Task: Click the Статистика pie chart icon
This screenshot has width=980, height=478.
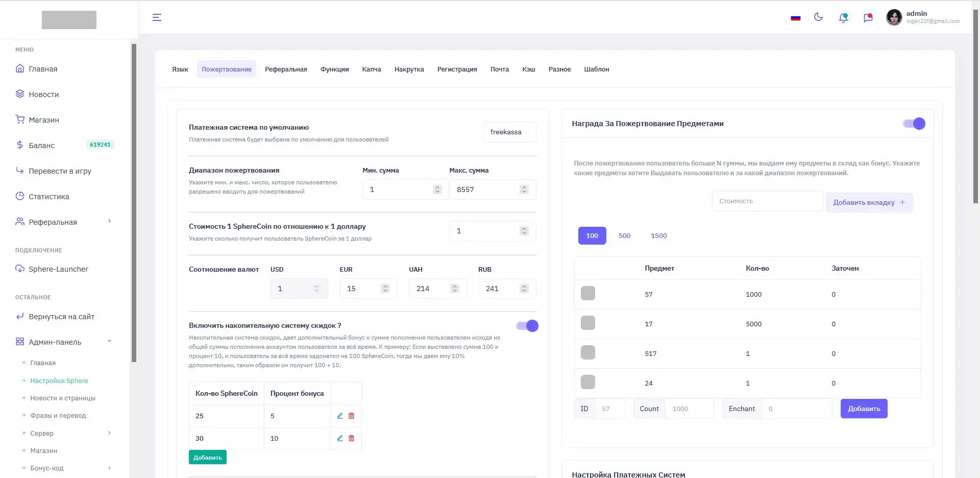Action: (20, 196)
